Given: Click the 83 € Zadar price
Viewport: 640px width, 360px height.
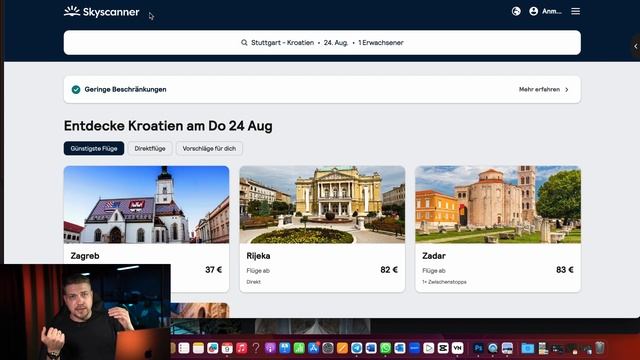Looking at the screenshot, I should coord(565,270).
